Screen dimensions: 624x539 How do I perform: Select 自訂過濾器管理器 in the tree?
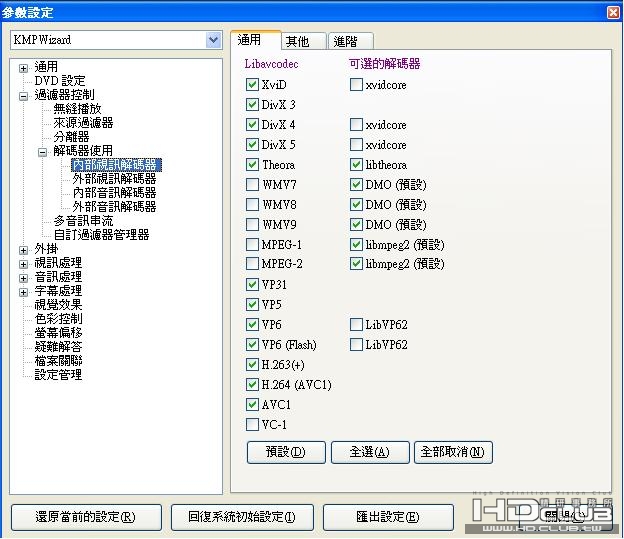click(x=101, y=234)
